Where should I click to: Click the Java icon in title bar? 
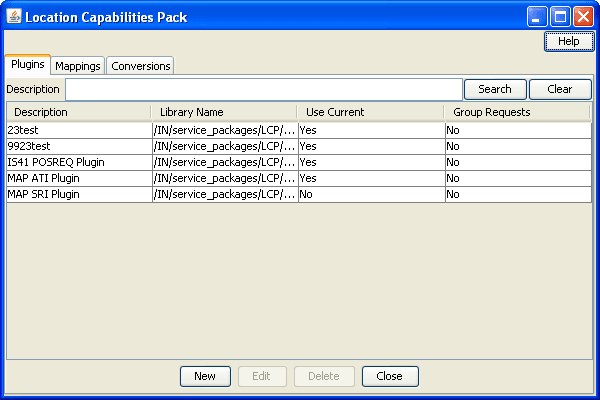[x=14, y=16]
